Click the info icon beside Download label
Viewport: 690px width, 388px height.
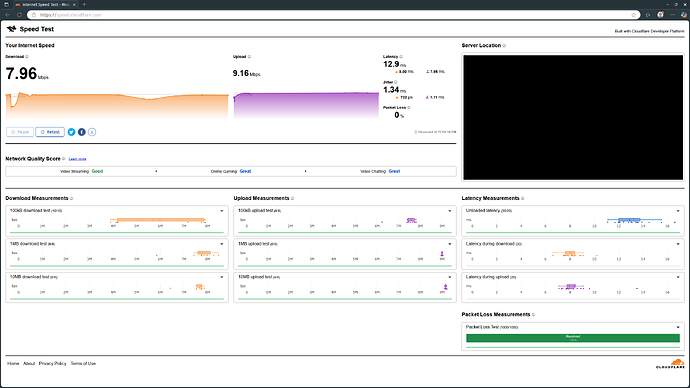tap(27, 57)
